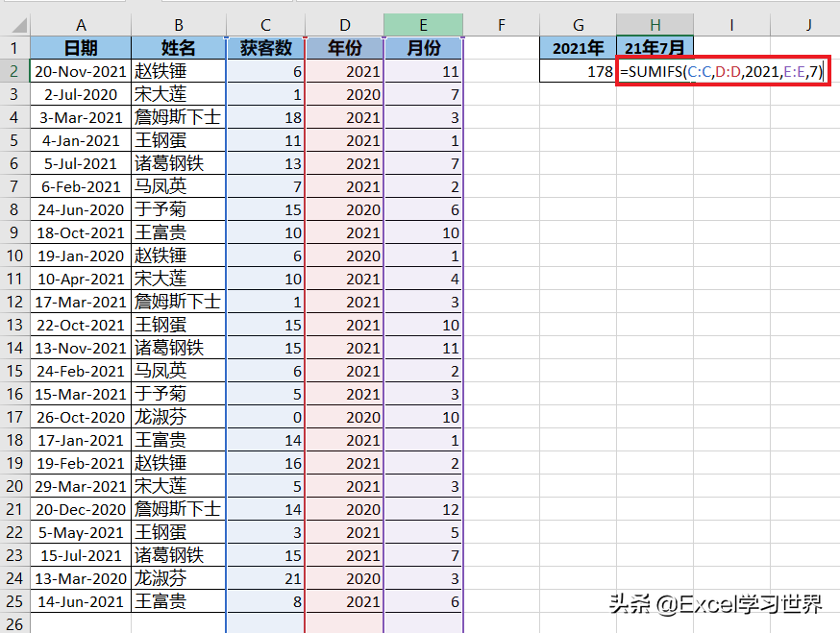Viewport: 840px width, 633px height.
Task: Click date cell 24-Jun-2020
Action: [x=81, y=209]
